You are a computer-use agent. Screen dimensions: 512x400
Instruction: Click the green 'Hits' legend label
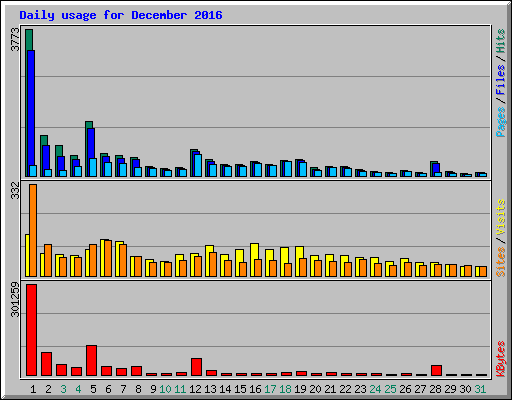(500, 41)
